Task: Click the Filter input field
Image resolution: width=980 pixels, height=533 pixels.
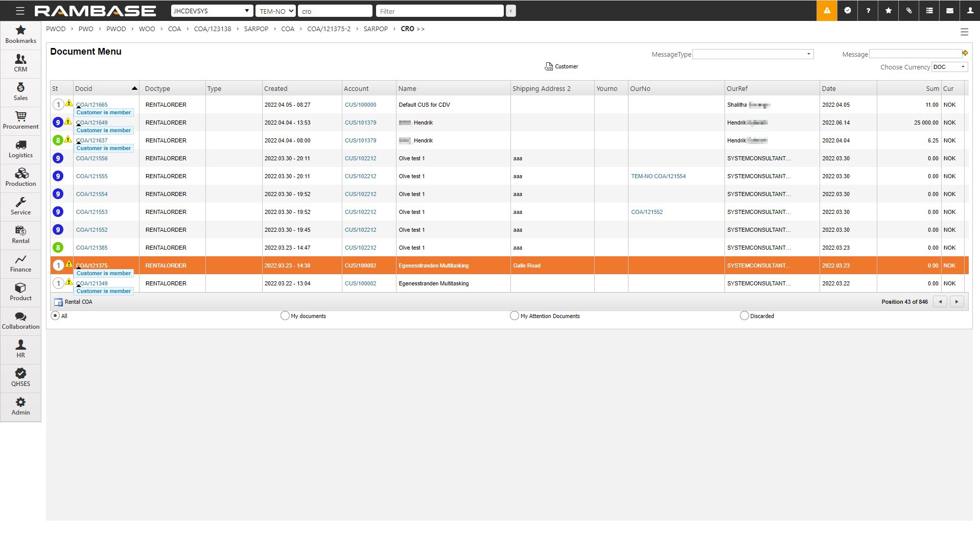Action: pyautogui.click(x=439, y=11)
